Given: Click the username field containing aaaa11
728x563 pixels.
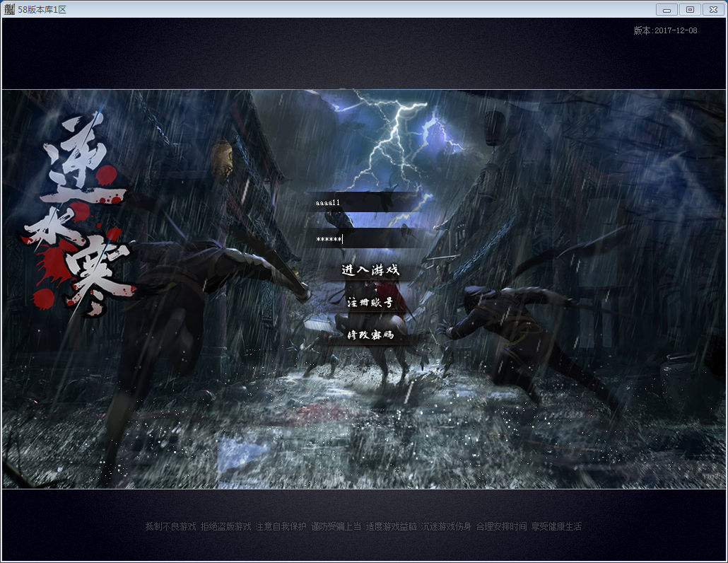Looking at the screenshot, I should (x=367, y=202).
